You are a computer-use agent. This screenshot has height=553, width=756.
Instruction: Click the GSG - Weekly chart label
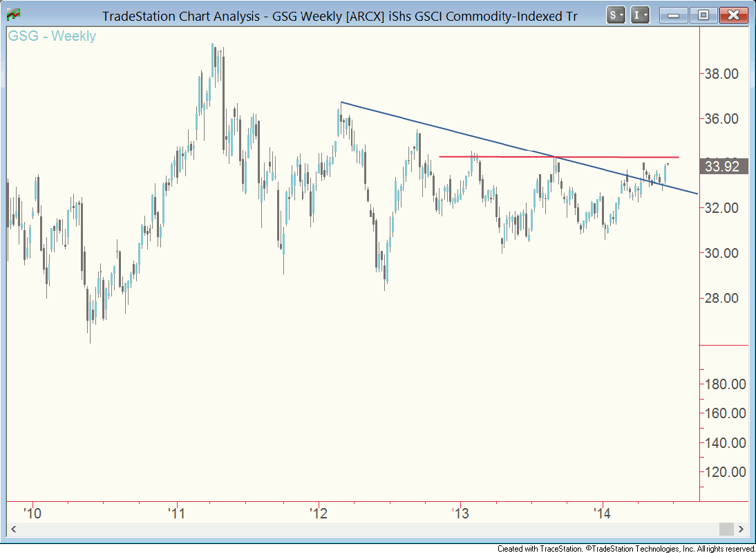coord(52,37)
